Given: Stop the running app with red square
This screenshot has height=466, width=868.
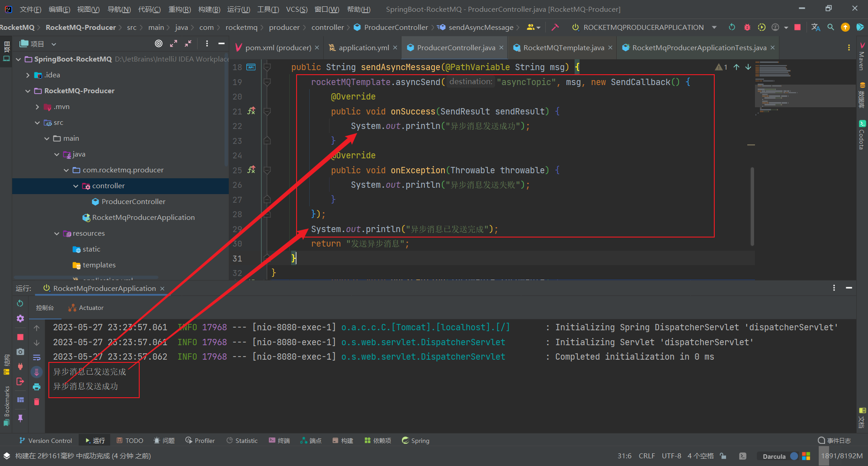Looking at the screenshot, I should (x=797, y=27).
